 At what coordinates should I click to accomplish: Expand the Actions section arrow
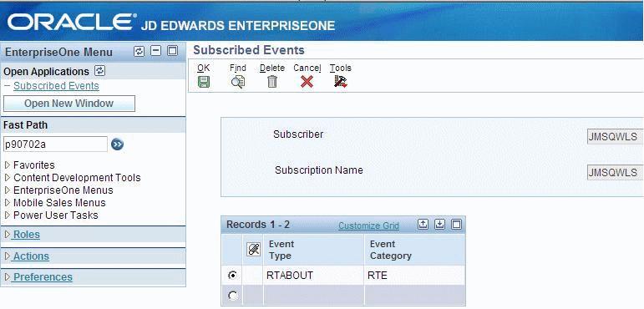[8, 256]
